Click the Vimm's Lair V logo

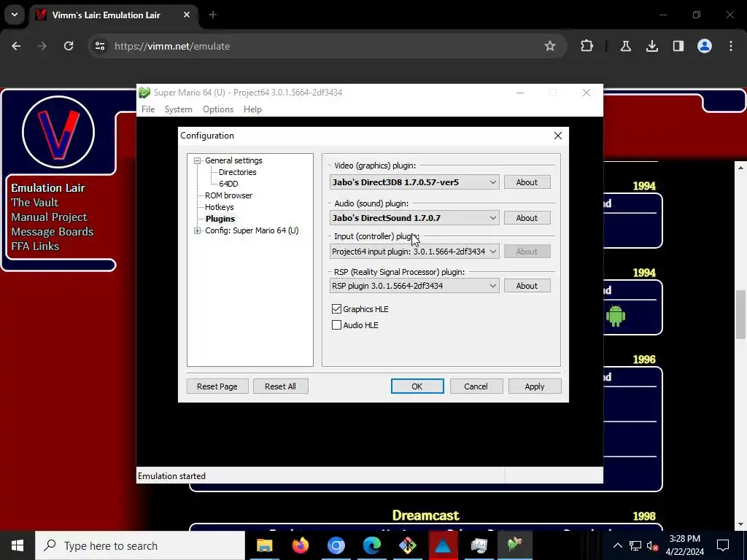point(58,132)
